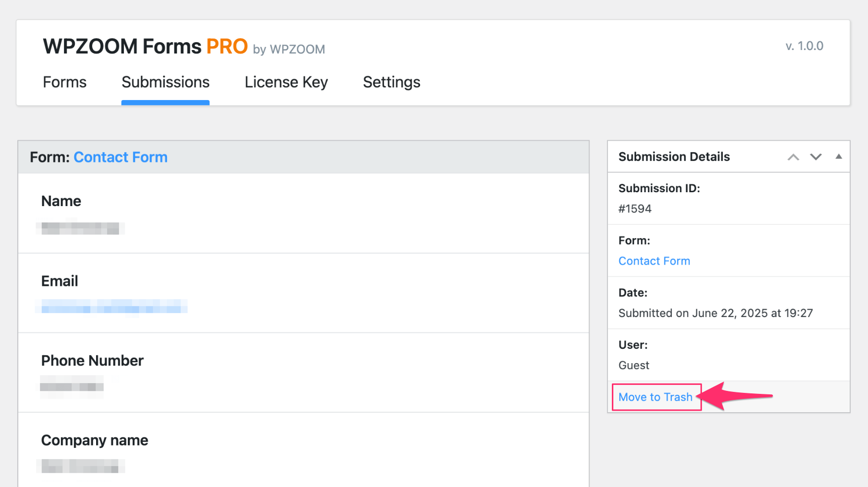
Task: Click the Submission Details heading
Action: coord(674,157)
